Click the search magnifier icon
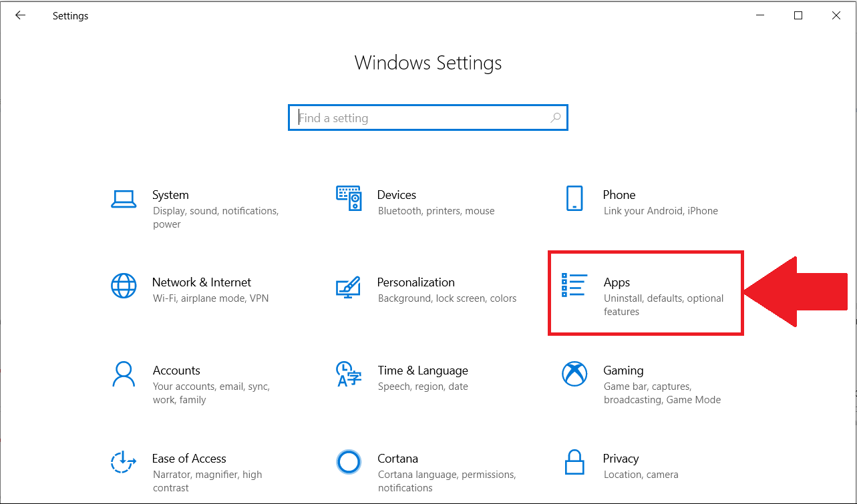Viewport: 857px width, 504px height. (555, 117)
